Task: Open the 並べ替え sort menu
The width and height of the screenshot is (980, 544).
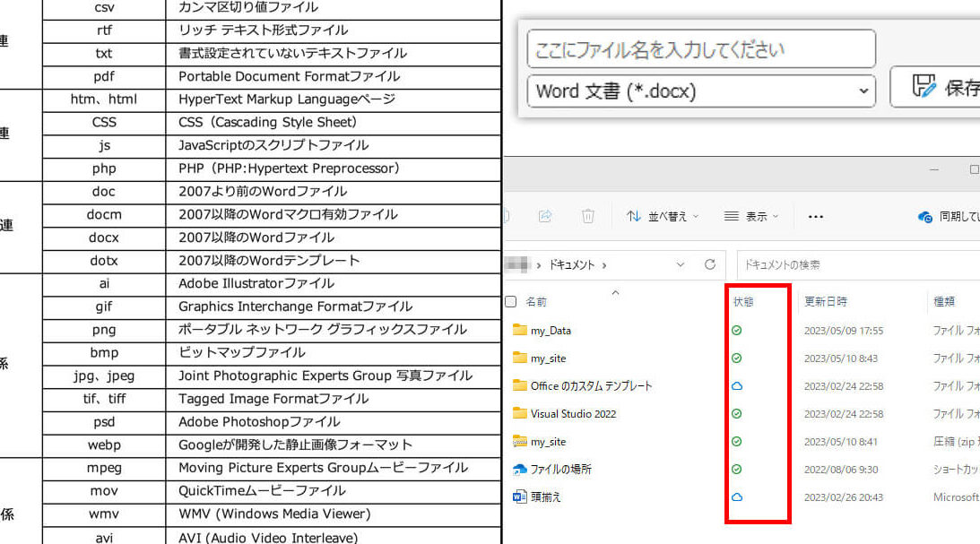Action: click(663, 216)
